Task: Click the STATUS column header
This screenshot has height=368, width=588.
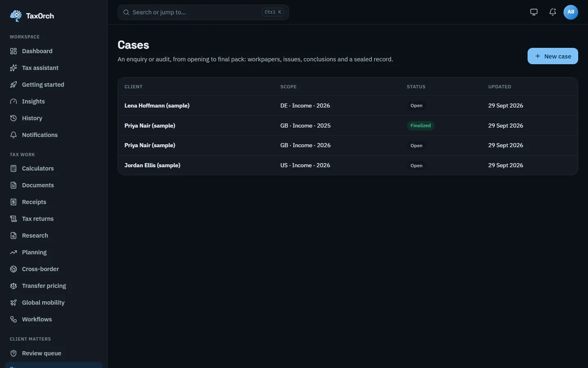Action: (416, 87)
